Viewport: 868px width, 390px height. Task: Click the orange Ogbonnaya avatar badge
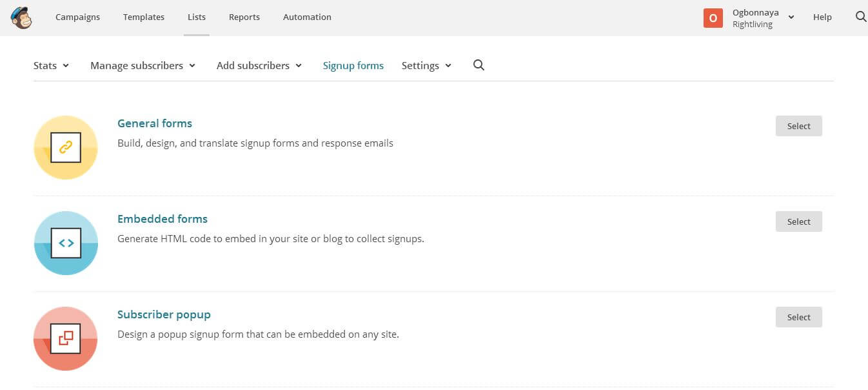click(713, 18)
